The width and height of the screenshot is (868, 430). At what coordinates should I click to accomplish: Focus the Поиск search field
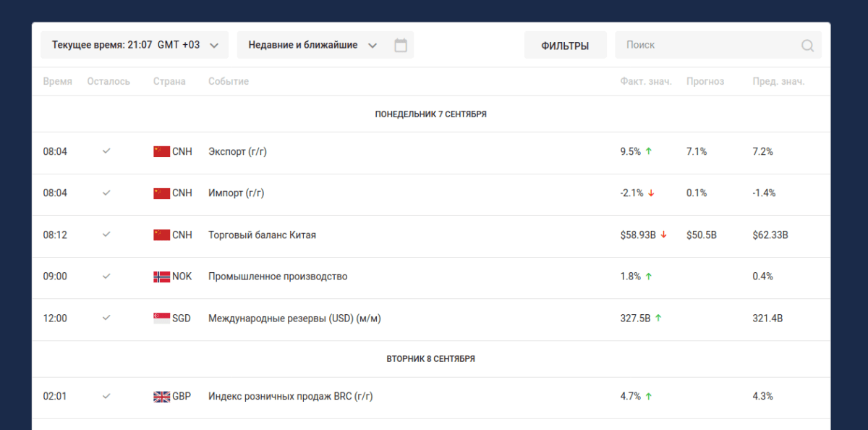(x=709, y=45)
